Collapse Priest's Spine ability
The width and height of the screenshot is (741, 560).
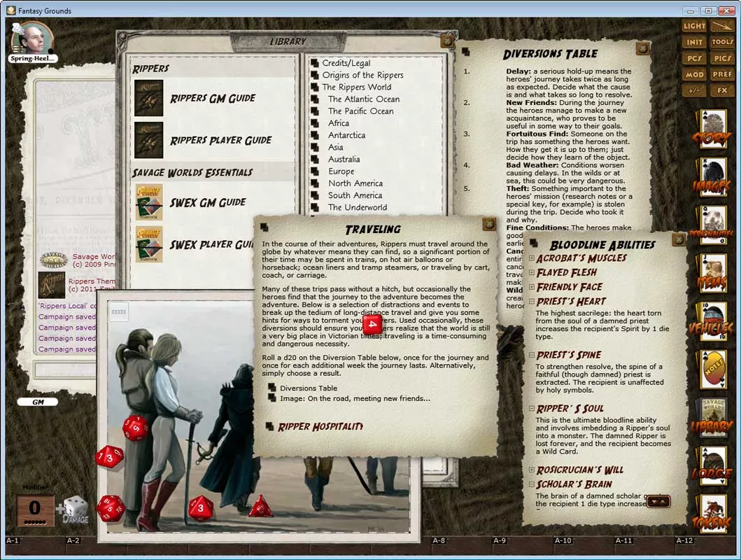(x=532, y=355)
